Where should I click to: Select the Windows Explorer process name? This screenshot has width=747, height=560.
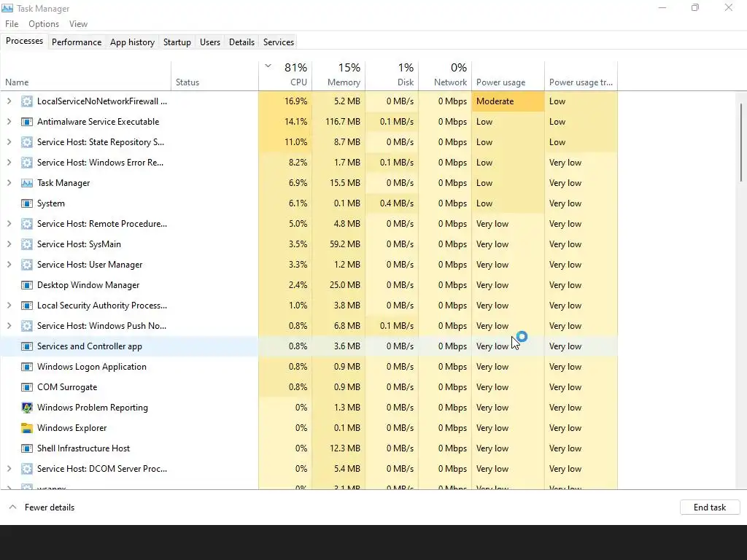pos(72,427)
